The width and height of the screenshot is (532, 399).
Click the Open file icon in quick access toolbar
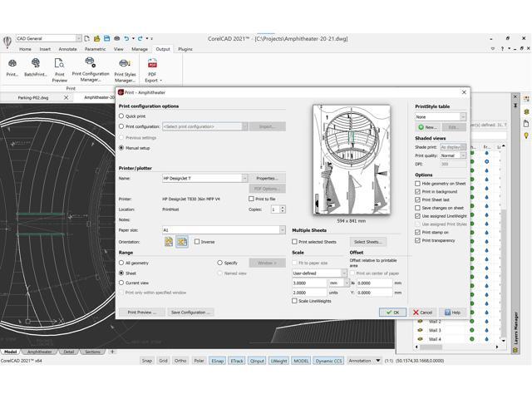pos(96,38)
